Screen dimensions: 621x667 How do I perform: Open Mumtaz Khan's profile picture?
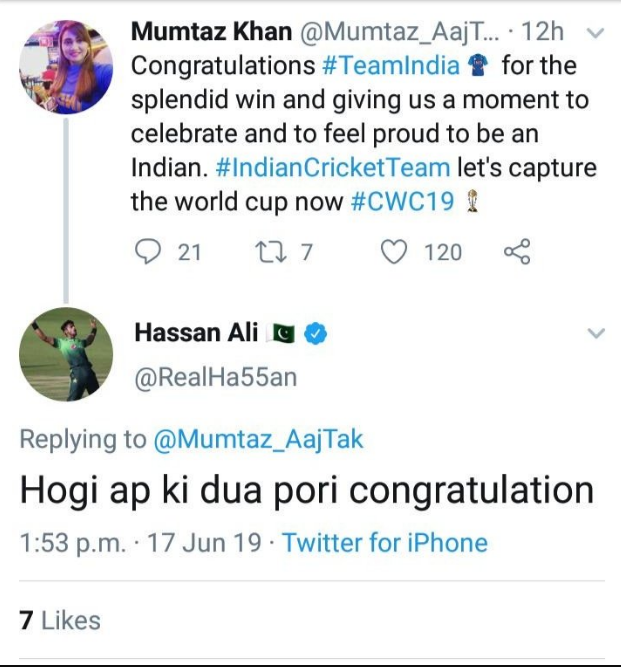point(66,67)
